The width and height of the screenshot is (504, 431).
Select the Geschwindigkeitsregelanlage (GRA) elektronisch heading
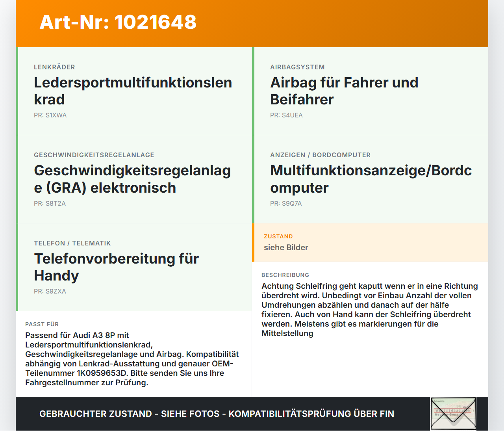[132, 179]
